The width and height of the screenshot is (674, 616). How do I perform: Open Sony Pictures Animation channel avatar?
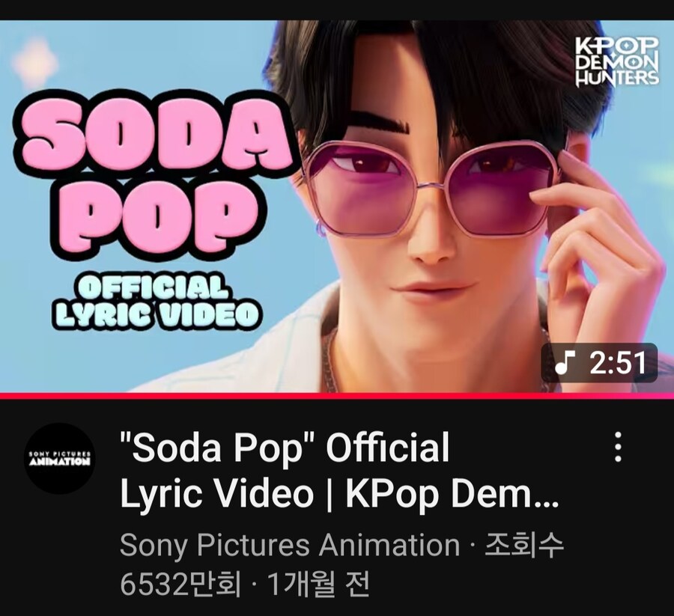click(x=59, y=459)
